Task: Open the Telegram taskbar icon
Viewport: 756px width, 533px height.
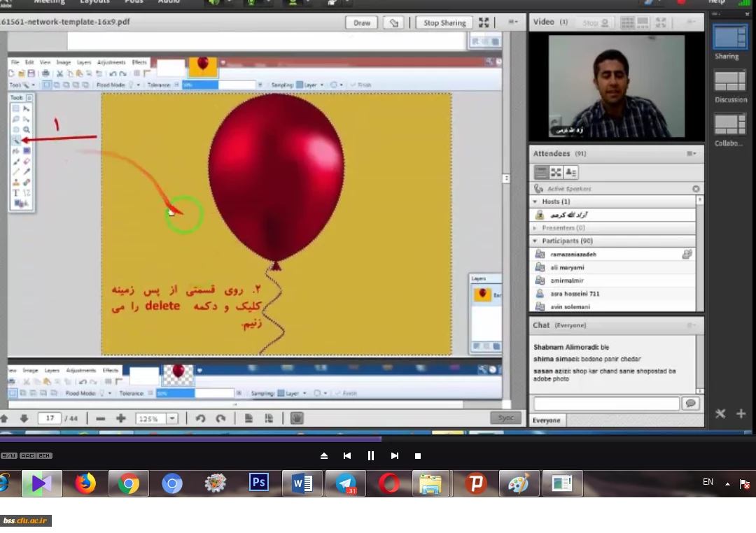Action: pyautogui.click(x=346, y=483)
